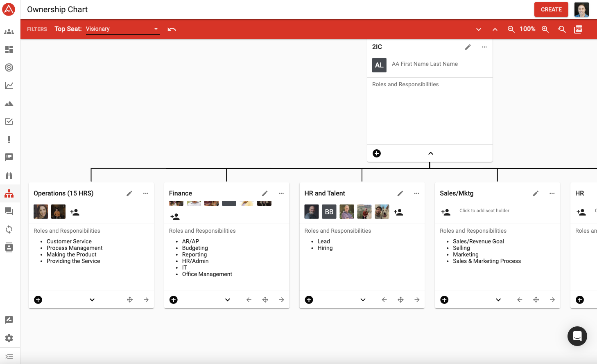Open the more options menu on 2IC
This screenshot has height=364, width=597.
click(x=484, y=47)
